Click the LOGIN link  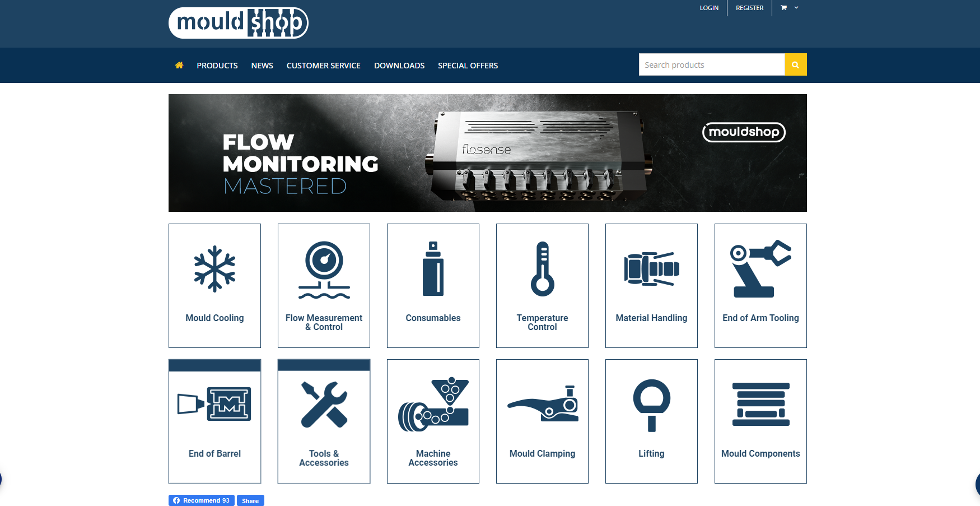(x=709, y=8)
